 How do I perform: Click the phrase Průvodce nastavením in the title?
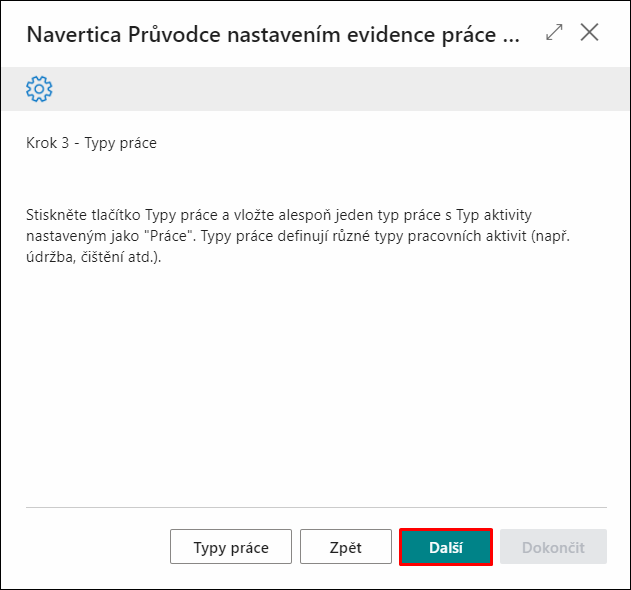coord(235,35)
